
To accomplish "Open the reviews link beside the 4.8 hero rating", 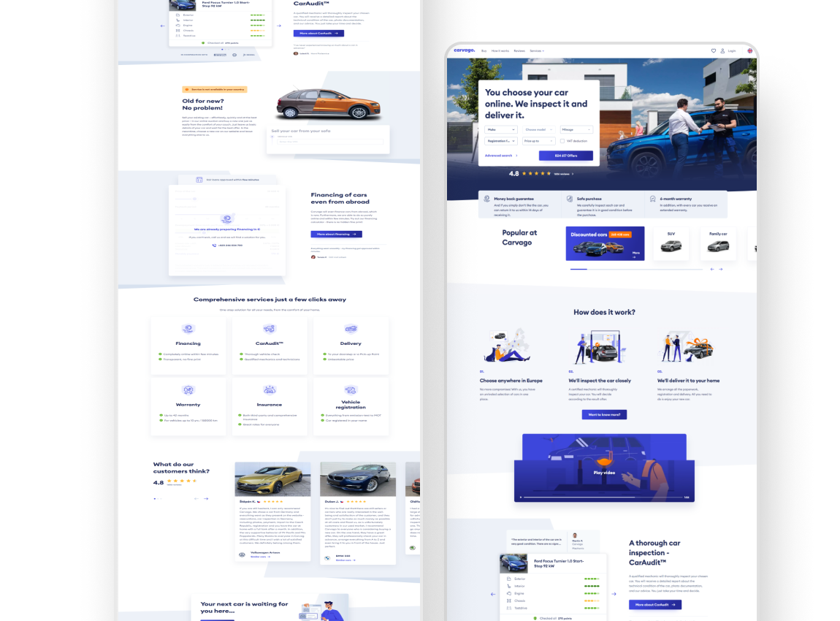I will point(563,174).
